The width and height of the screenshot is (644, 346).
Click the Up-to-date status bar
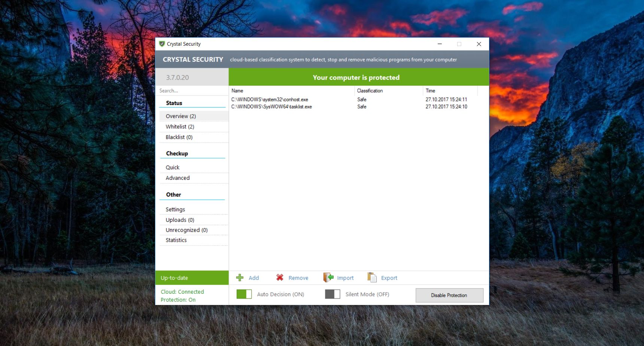(192, 278)
